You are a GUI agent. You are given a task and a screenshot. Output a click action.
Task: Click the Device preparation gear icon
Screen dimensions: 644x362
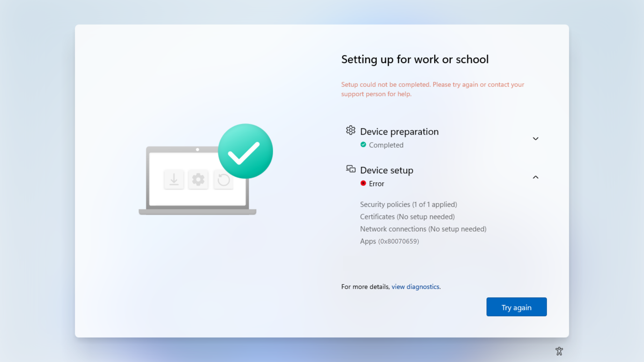(351, 130)
